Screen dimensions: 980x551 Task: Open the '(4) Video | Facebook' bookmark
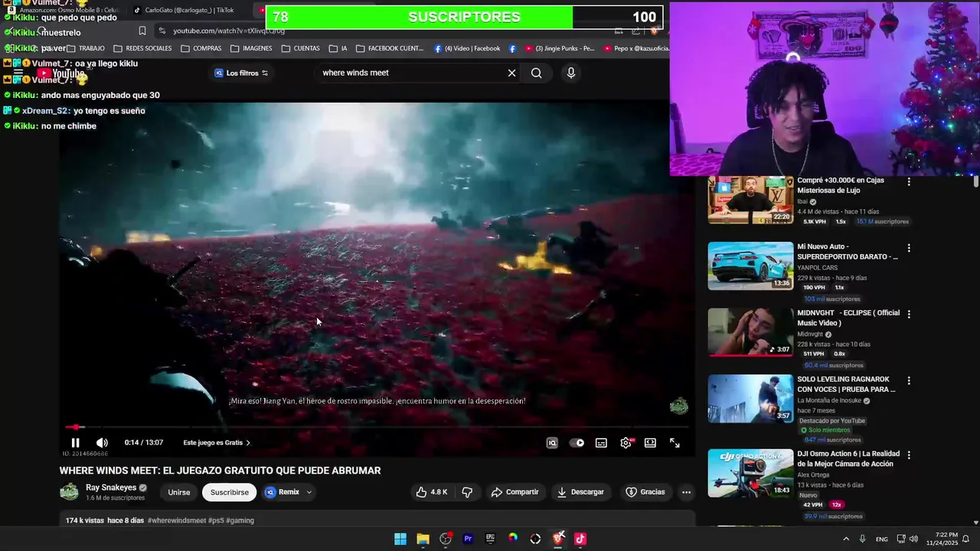pyautogui.click(x=466, y=48)
